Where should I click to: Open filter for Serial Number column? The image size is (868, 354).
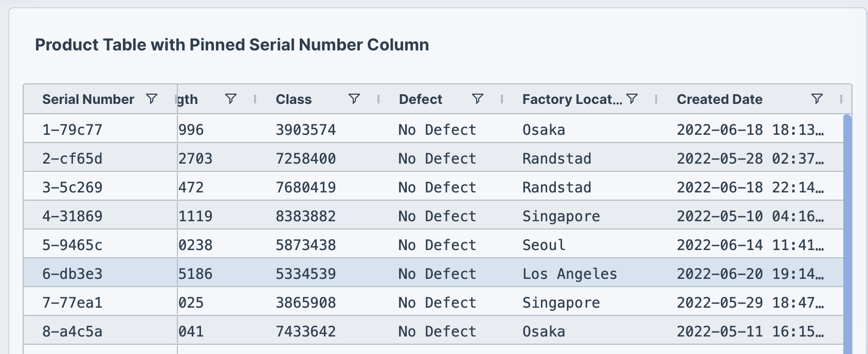(152, 99)
